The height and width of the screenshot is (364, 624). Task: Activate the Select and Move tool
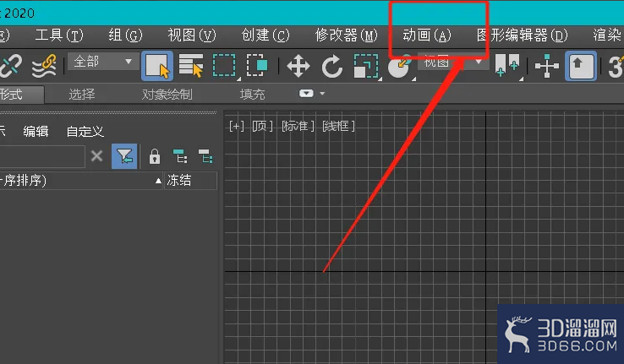(x=298, y=66)
